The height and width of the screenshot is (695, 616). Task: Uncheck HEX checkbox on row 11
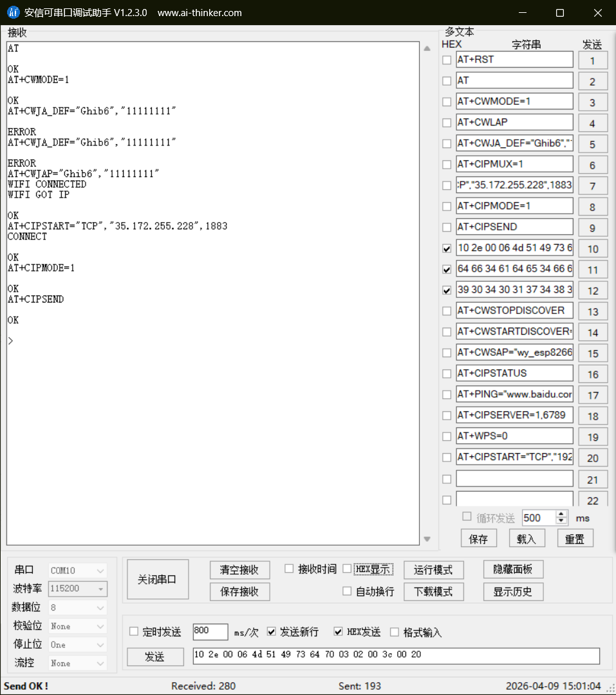[x=447, y=269]
